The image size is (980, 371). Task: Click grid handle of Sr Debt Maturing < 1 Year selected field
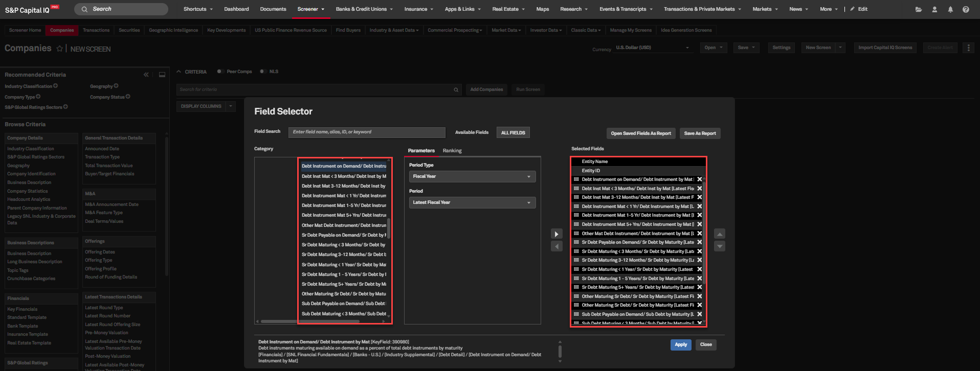tap(576, 269)
